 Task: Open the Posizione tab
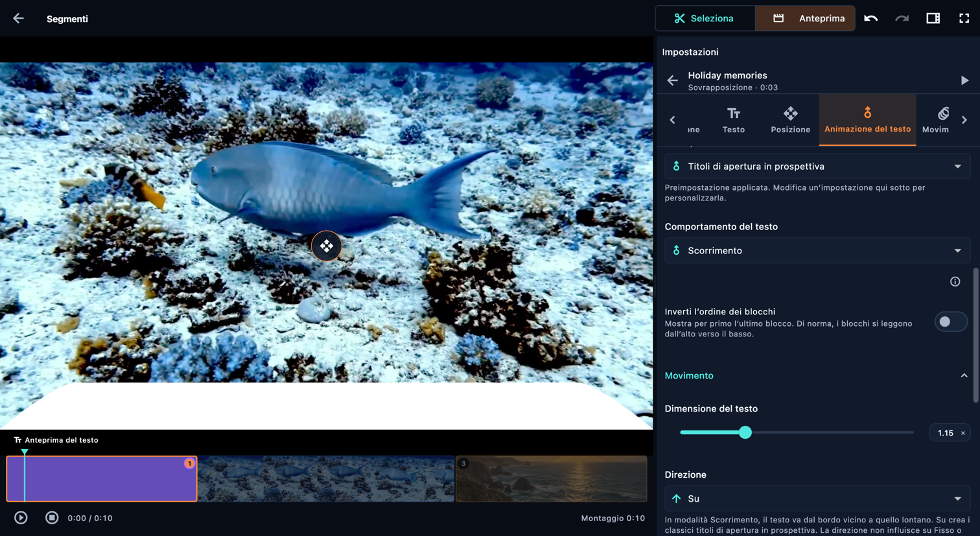[790, 121]
